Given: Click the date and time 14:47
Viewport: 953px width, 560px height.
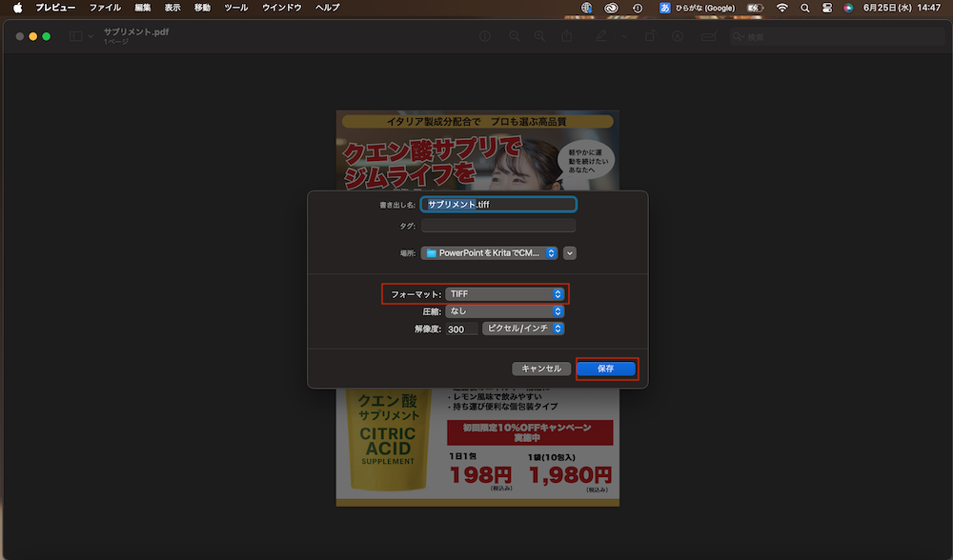Looking at the screenshot, I should (902, 8).
